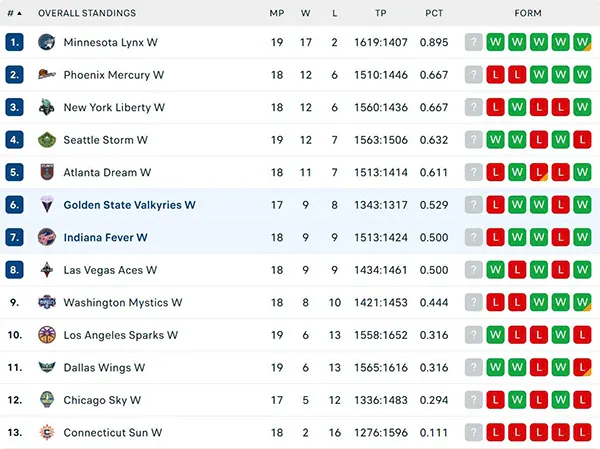This screenshot has width=600, height=449.
Task: Click the Las Vegas Aces team logo
Action: (47, 270)
